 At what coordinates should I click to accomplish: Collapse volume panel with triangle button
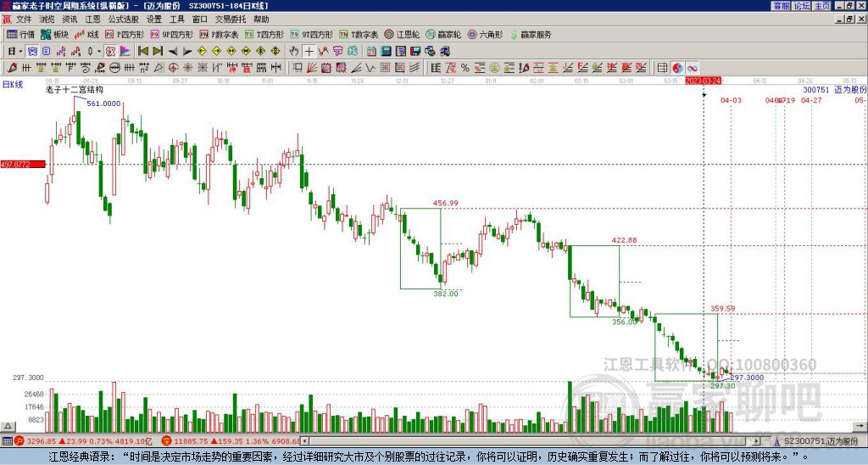[8, 427]
